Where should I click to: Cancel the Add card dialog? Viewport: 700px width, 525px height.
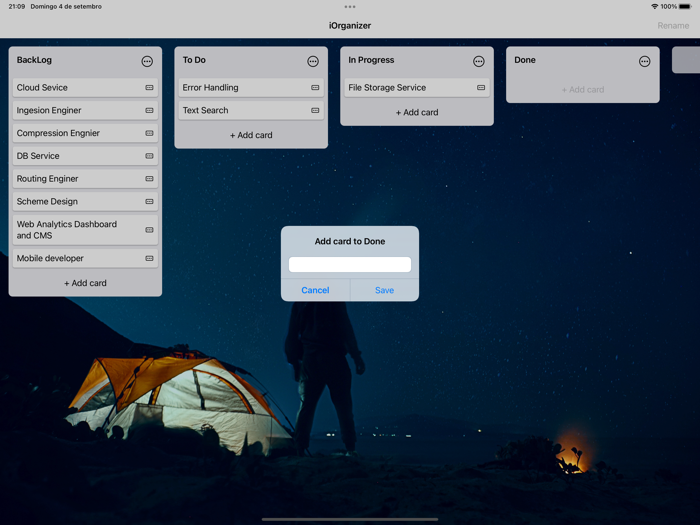pyautogui.click(x=315, y=290)
